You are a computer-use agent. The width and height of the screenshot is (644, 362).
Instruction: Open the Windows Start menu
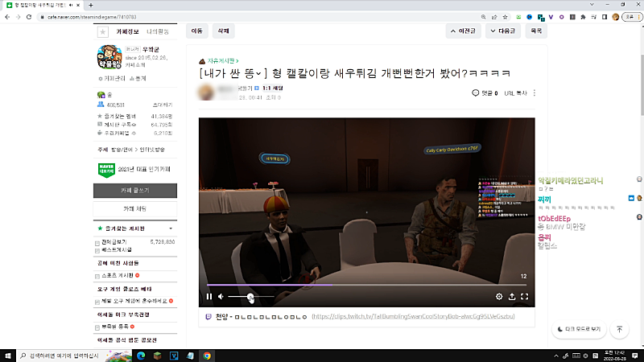coord(8,356)
